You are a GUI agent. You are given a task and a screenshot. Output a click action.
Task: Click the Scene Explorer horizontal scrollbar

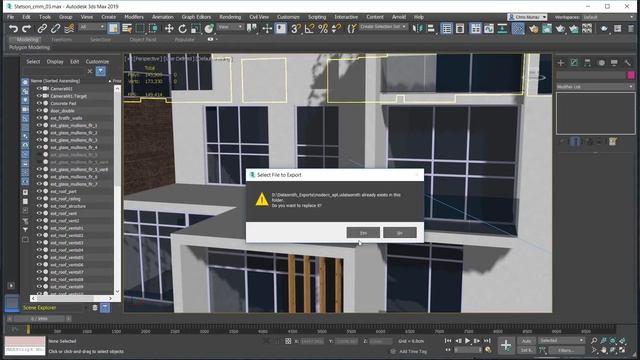tap(72, 298)
